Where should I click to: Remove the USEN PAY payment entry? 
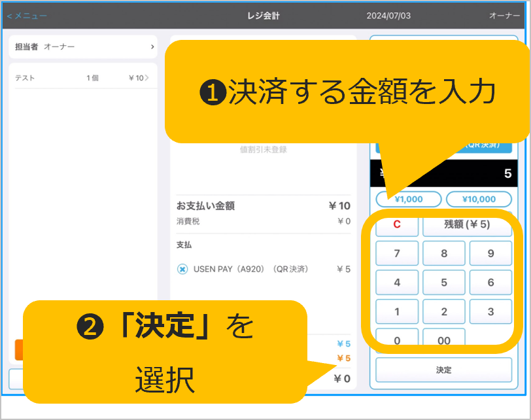point(182,269)
